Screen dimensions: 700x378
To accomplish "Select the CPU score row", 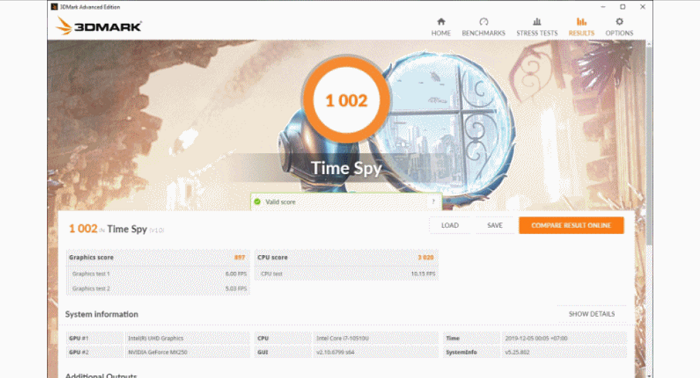I will coord(346,258).
